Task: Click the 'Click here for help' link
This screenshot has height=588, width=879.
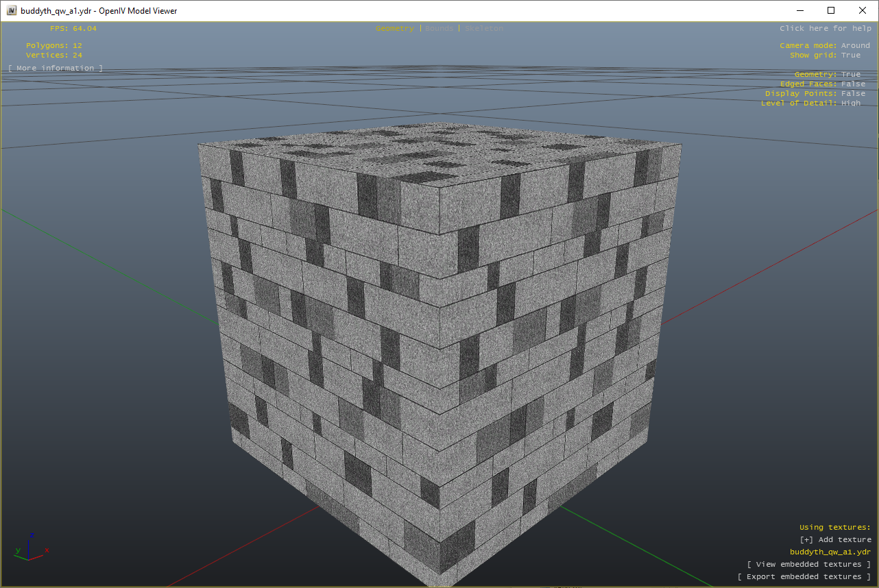Action: 826,29
